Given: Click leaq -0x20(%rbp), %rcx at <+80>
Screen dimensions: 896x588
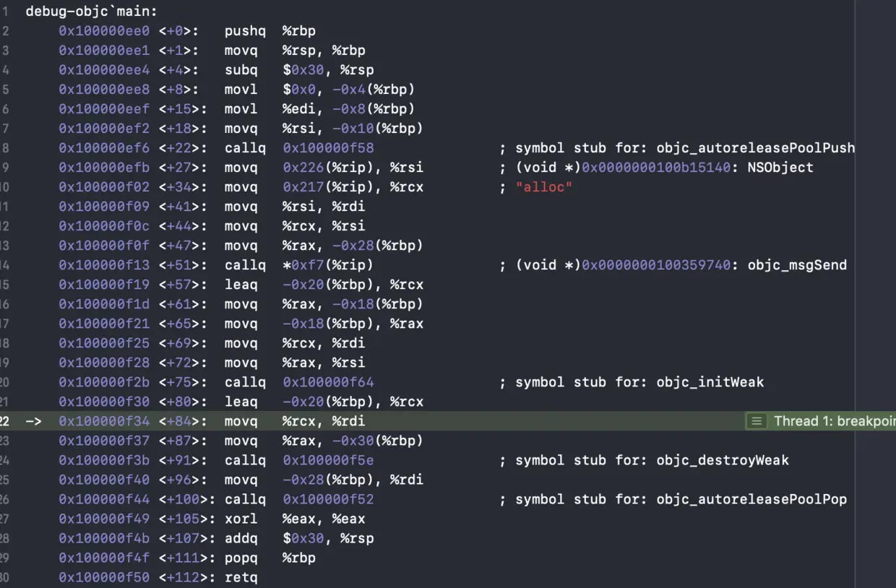Looking at the screenshot, I should tap(324, 402).
